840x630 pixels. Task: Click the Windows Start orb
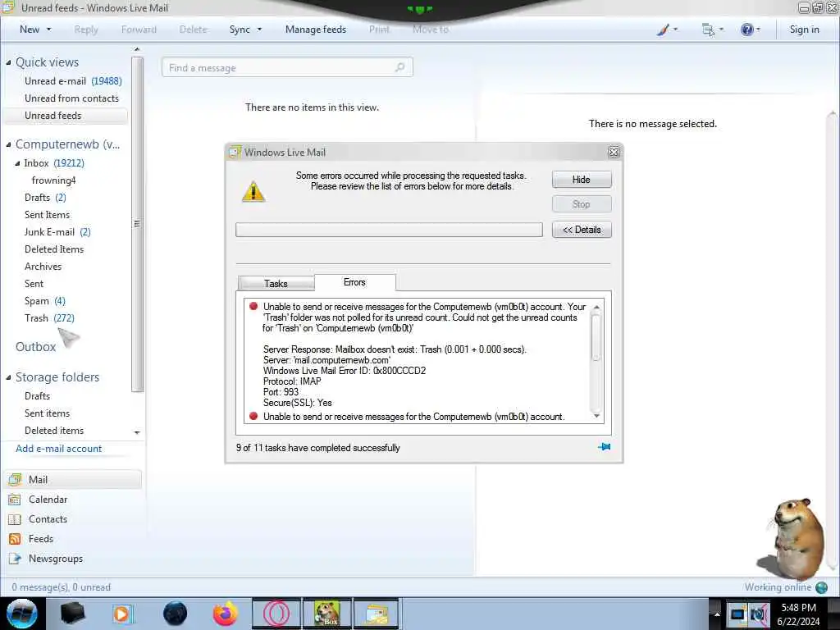click(22, 614)
